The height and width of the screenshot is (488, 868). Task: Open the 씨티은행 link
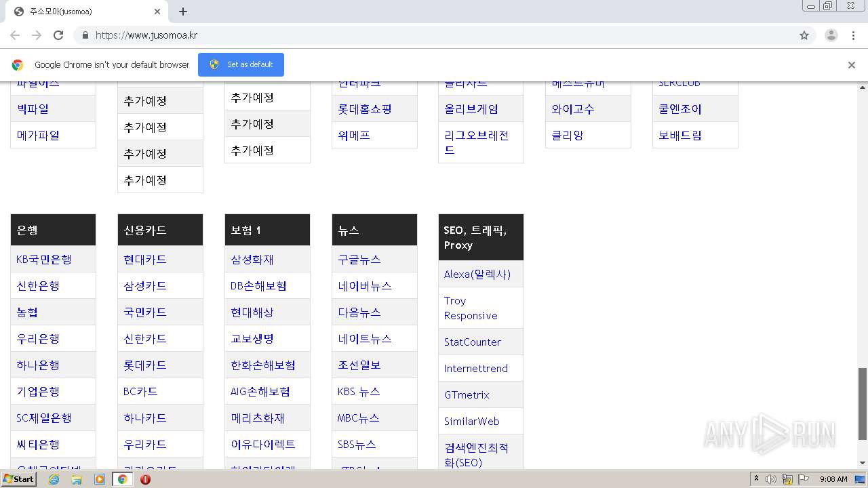pyautogui.click(x=38, y=444)
